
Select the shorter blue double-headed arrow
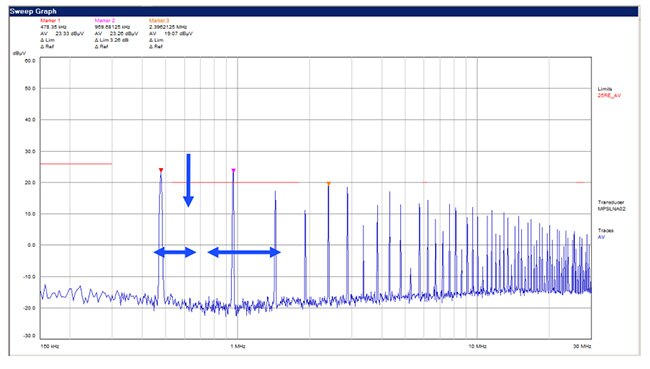click(175, 252)
